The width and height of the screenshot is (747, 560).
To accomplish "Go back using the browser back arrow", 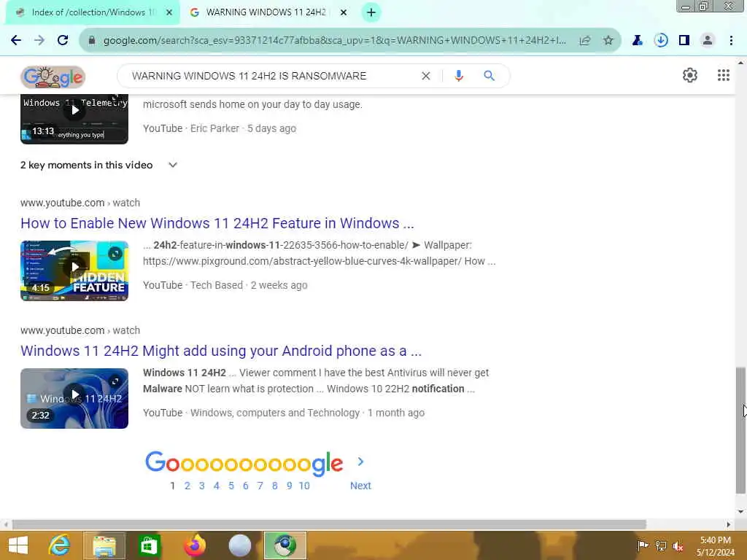I will (16, 41).
